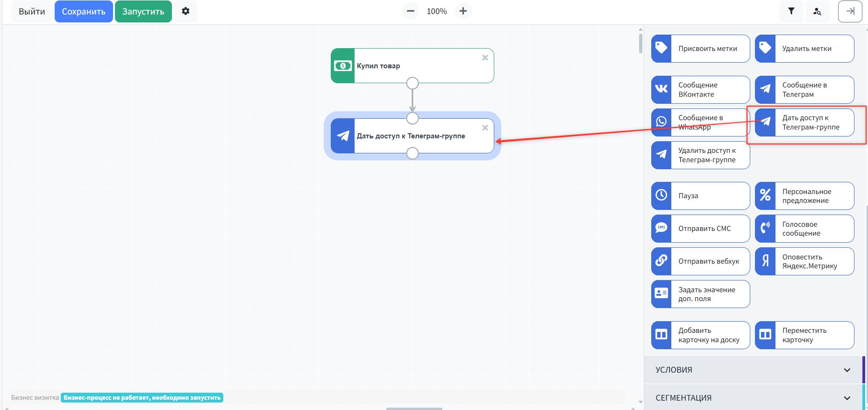Zoom in with the plus button
This screenshot has width=868, height=410.
(463, 11)
